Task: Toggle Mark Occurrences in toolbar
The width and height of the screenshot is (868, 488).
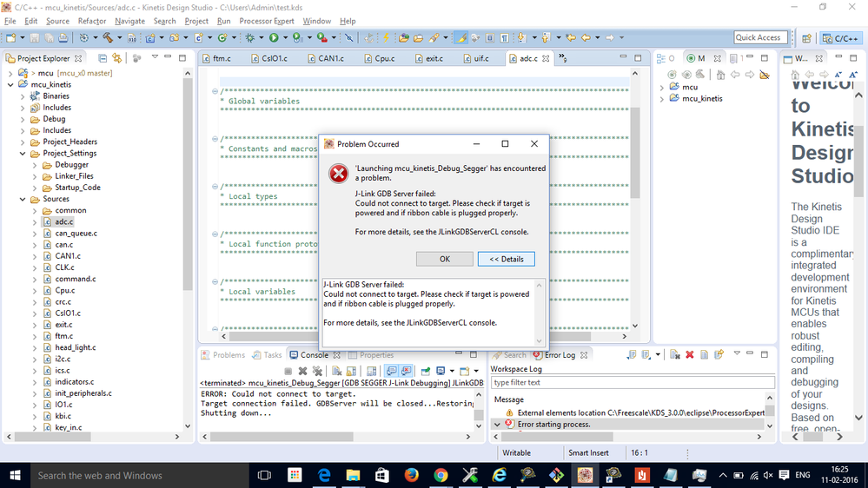Action: (x=461, y=37)
